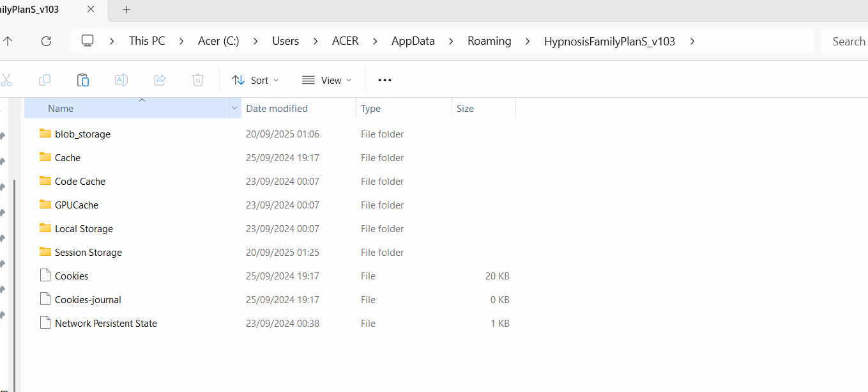
Task: Expand the Name column filter arrow
Action: (234, 109)
